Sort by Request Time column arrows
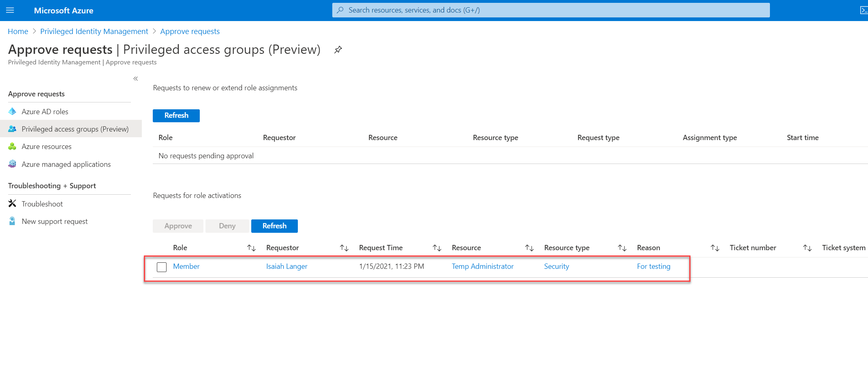 click(x=437, y=248)
